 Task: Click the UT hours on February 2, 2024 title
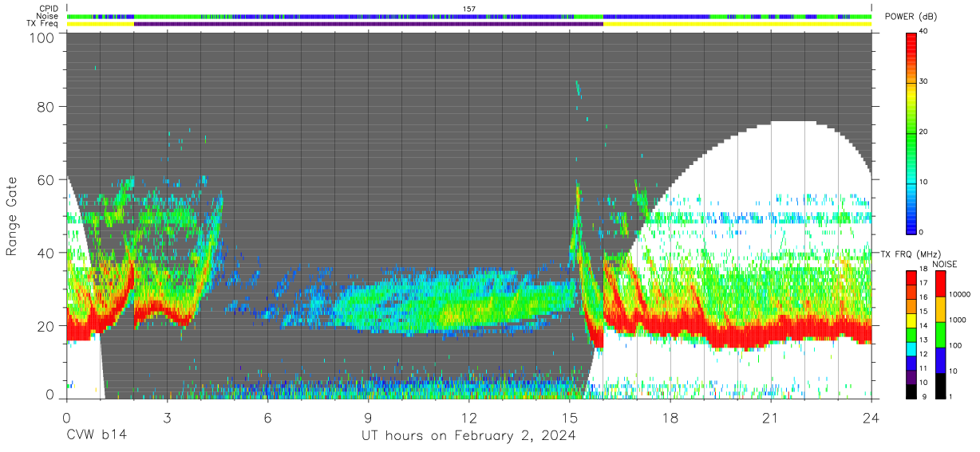(x=469, y=436)
